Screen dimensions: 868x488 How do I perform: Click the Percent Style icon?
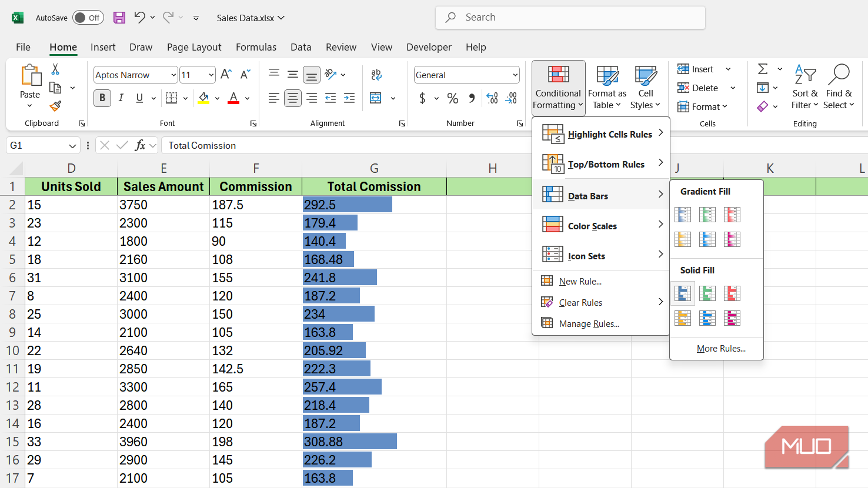point(452,98)
